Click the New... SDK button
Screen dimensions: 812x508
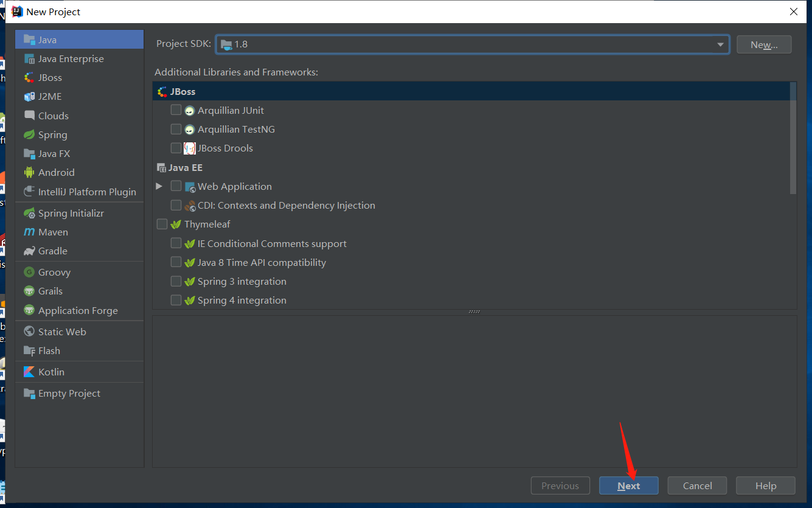[x=763, y=44]
